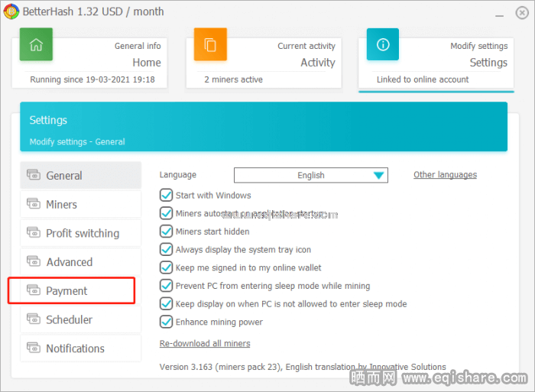The image size is (535, 392).
Task: Toggle Always display the system tray icon
Action: [x=167, y=250]
